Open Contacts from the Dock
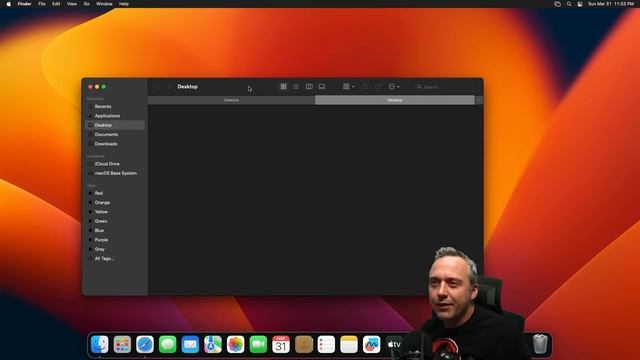This screenshot has width=640, height=360. coord(304,344)
